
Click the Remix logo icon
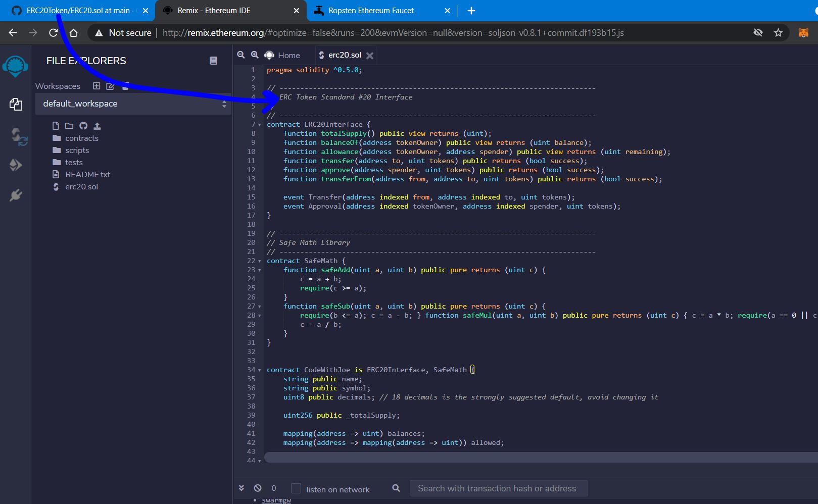(15, 66)
